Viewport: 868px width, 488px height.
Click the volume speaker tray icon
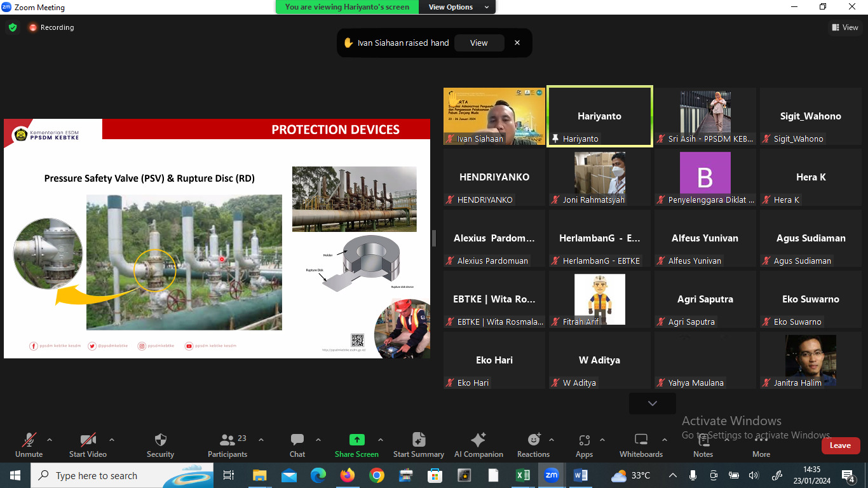tap(754, 475)
